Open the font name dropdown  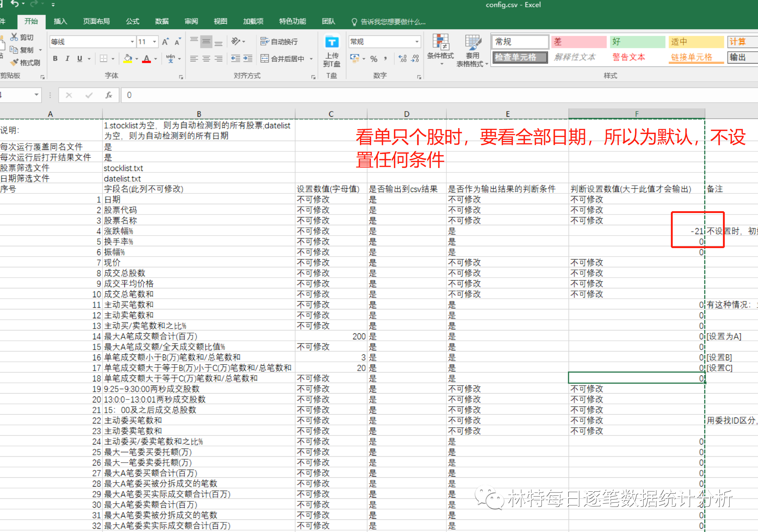(132, 42)
